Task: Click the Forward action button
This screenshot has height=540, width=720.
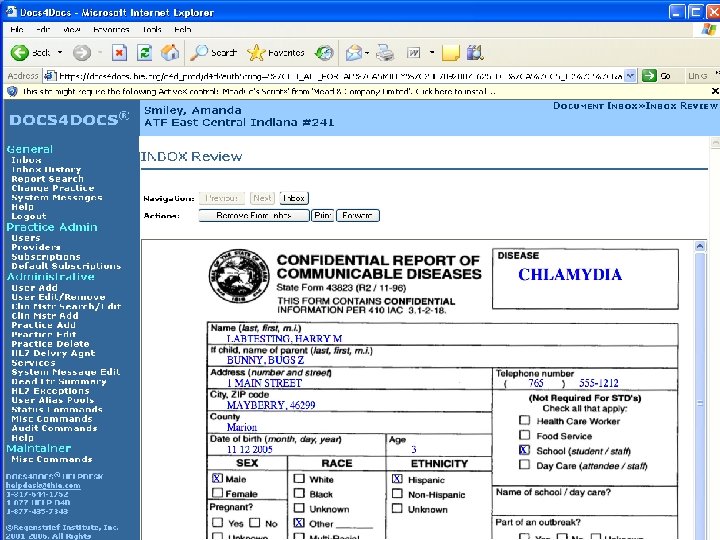Action: (x=358, y=215)
